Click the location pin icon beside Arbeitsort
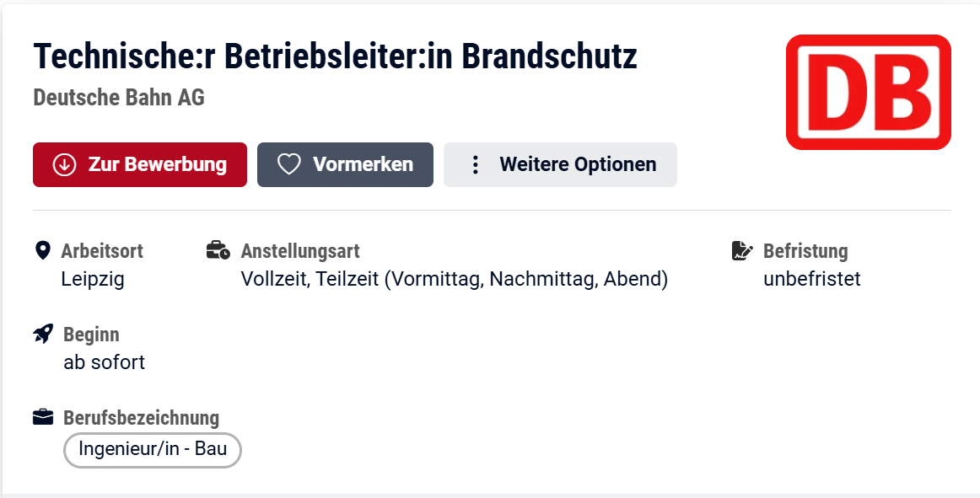Image resolution: width=980 pixels, height=498 pixels. point(42,250)
